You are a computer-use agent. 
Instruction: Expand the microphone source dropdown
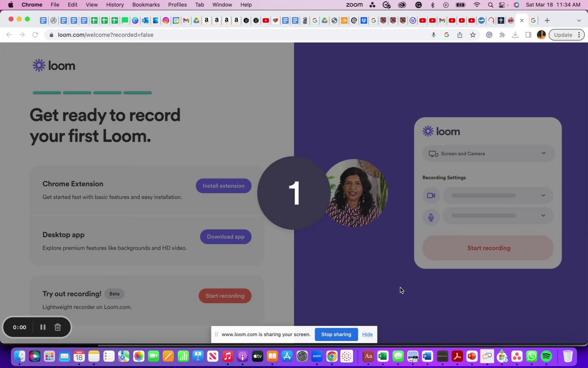[498, 216]
